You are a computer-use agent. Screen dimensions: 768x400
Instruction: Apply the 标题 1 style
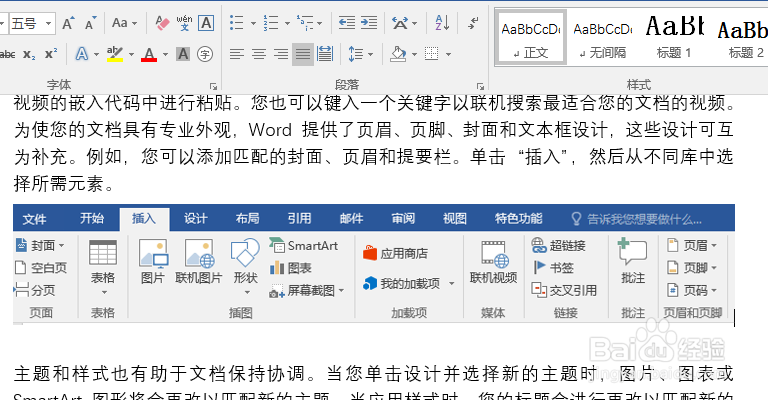tap(674, 38)
